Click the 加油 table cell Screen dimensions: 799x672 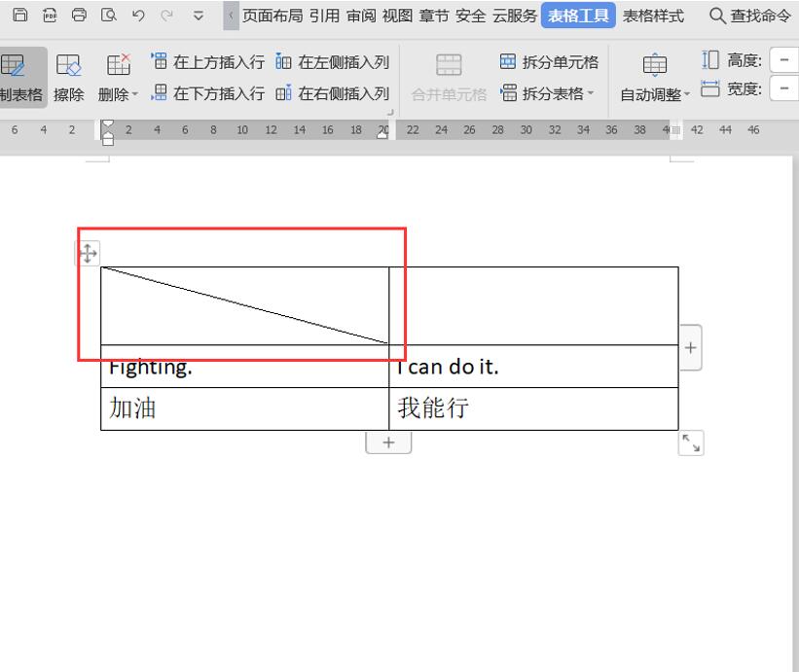pyautogui.click(x=245, y=408)
